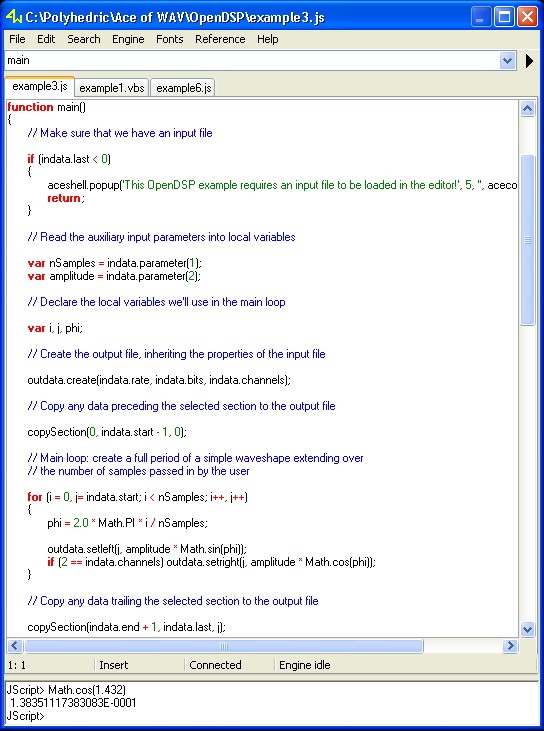Open the Search menu

click(84, 39)
